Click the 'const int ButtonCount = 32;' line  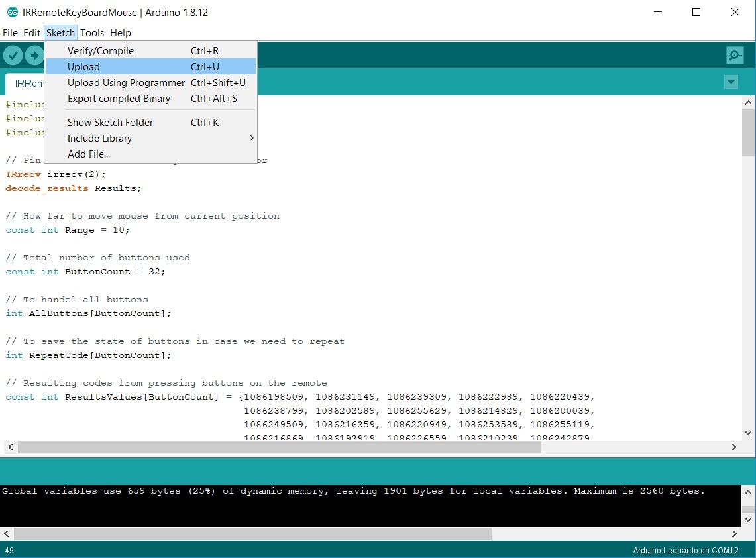point(85,272)
